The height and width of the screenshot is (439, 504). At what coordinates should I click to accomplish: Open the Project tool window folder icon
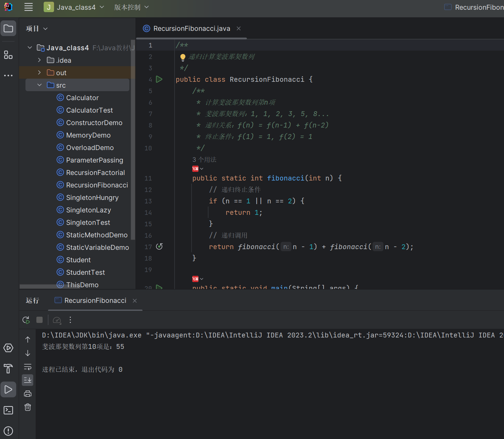(8, 28)
